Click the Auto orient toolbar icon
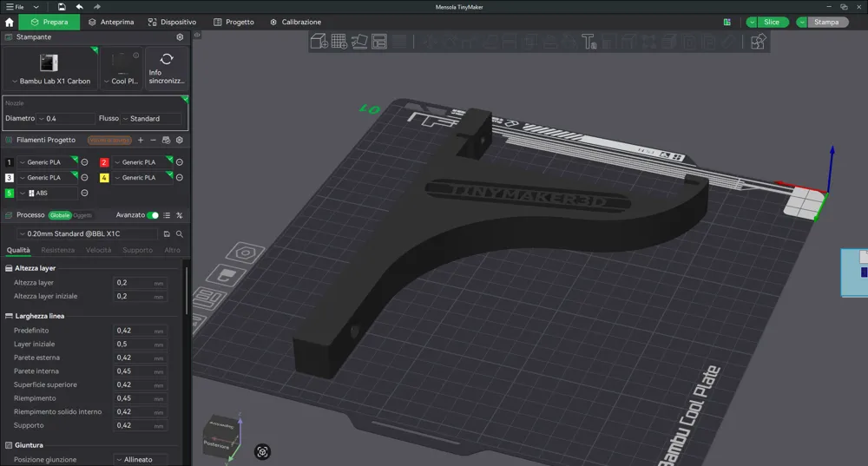 (359, 42)
